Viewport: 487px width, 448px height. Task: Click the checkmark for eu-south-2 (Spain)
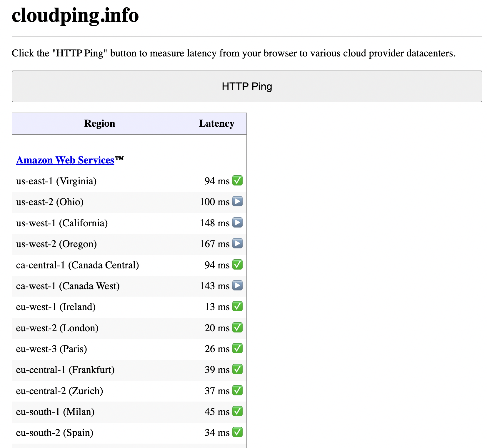pos(237,432)
